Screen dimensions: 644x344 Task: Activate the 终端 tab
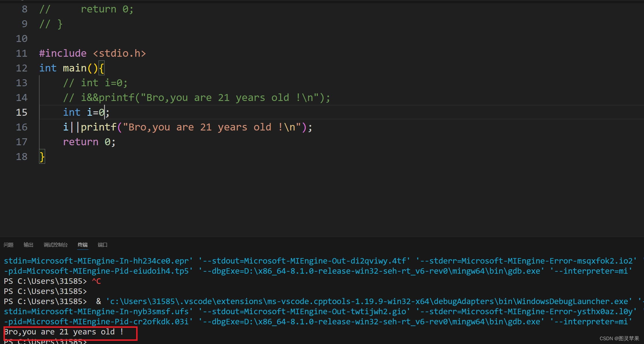coord(83,245)
